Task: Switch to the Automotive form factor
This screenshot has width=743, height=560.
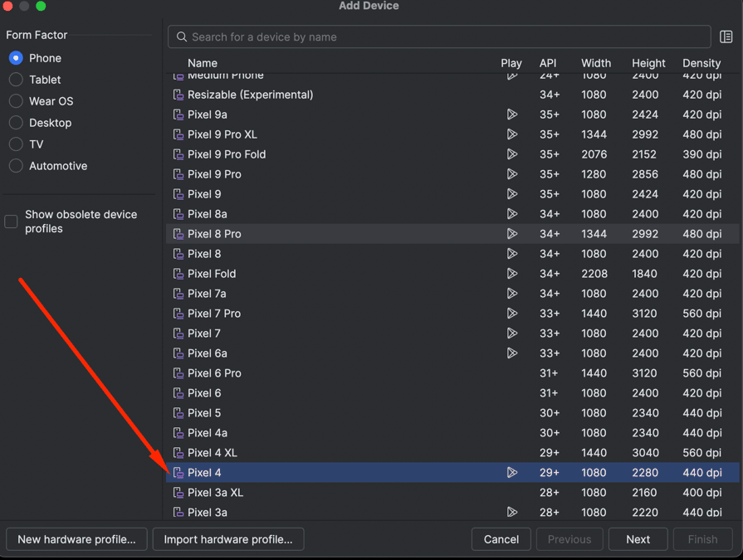Action: [x=15, y=166]
